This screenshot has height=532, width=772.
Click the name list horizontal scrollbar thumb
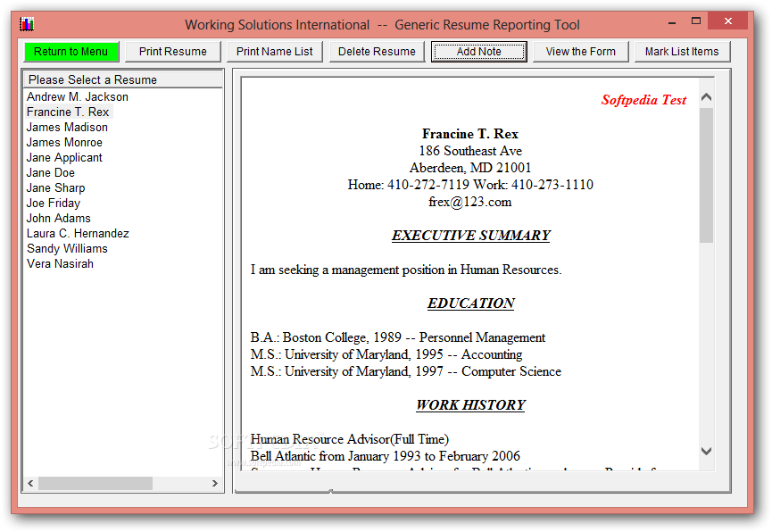click(95, 483)
